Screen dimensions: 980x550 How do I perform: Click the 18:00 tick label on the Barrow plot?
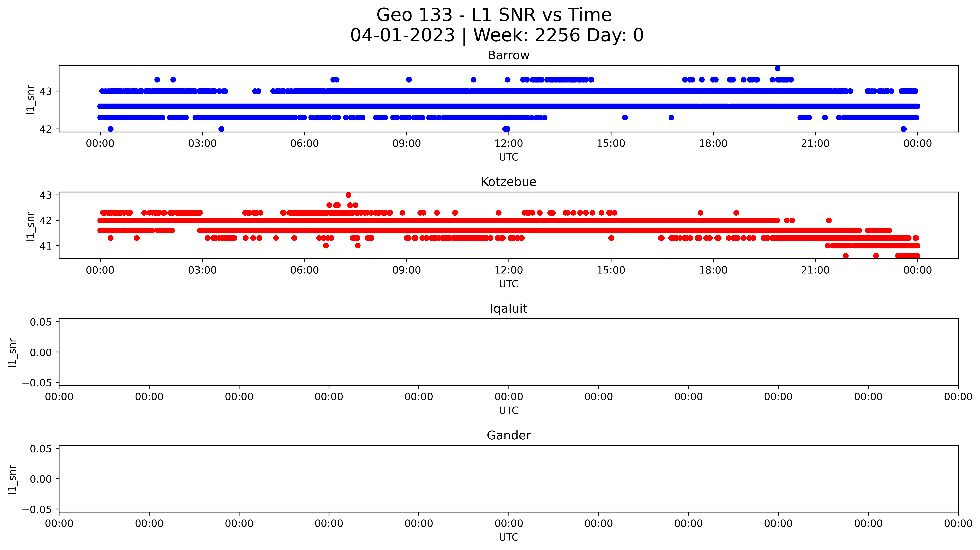[713, 144]
